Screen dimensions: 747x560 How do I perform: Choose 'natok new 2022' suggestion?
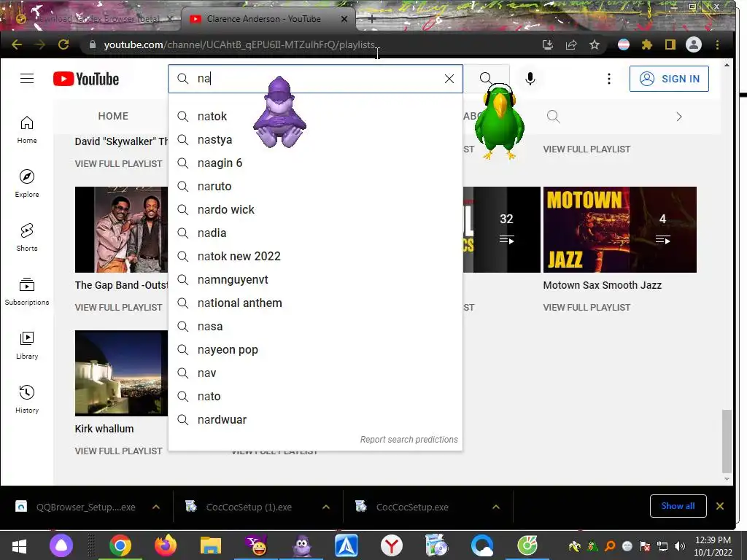pos(315,256)
